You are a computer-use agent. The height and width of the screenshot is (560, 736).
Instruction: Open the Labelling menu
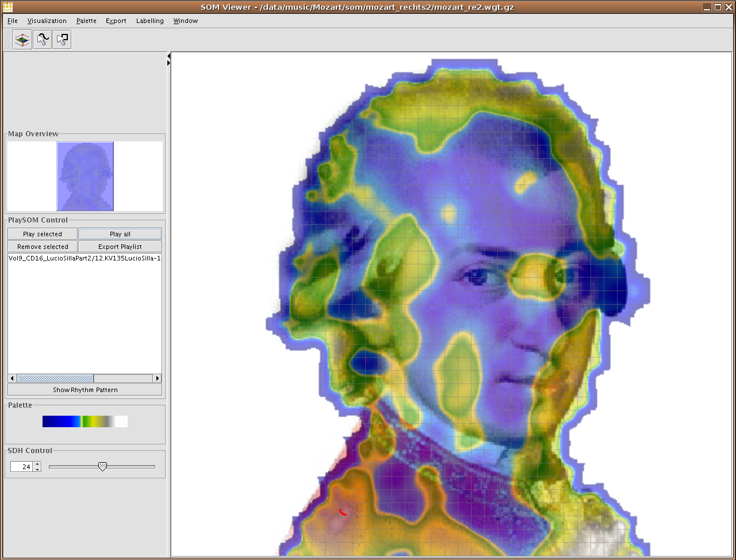pos(150,21)
